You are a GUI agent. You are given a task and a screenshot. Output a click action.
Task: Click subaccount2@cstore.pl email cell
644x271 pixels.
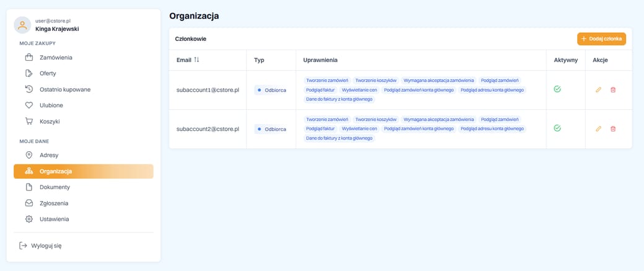(x=208, y=129)
